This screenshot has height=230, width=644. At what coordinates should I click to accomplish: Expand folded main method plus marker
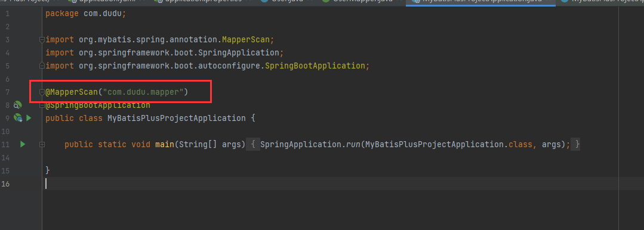[42, 144]
